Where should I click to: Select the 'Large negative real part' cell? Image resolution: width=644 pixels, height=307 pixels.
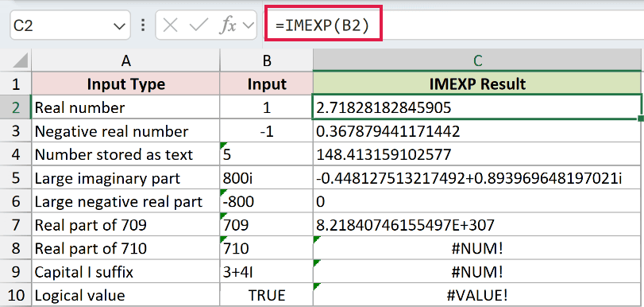(125, 202)
